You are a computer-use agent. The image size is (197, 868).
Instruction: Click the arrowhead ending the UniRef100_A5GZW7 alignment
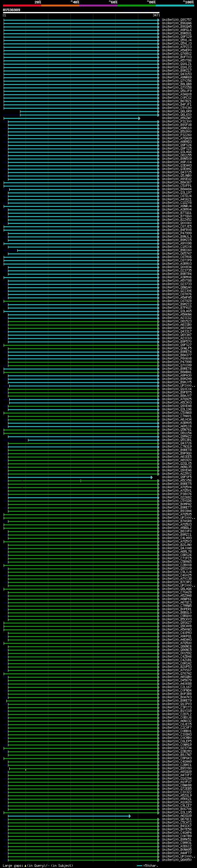(139, 118)
